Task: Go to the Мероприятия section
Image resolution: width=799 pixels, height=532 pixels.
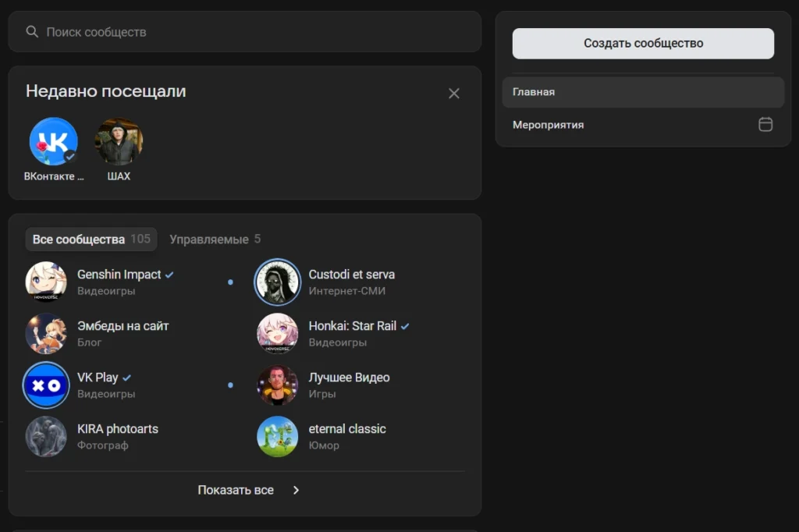Action: pyautogui.click(x=549, y=125)
